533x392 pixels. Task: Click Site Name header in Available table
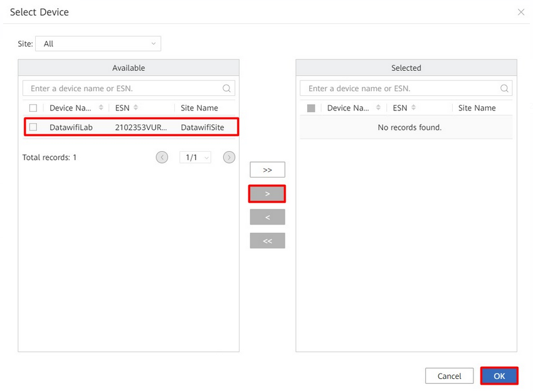pos(199,108)
